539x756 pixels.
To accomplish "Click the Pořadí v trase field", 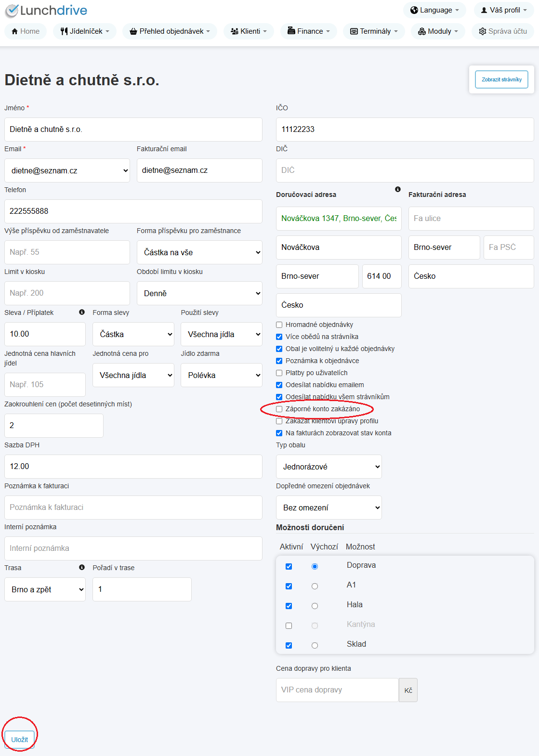I will (142, 589).
